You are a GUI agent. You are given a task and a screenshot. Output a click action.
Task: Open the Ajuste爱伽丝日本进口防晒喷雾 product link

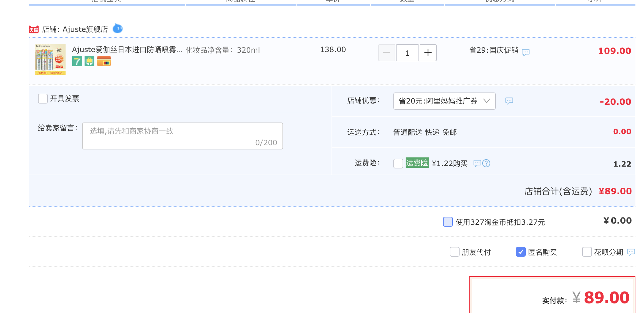point(127,50)
